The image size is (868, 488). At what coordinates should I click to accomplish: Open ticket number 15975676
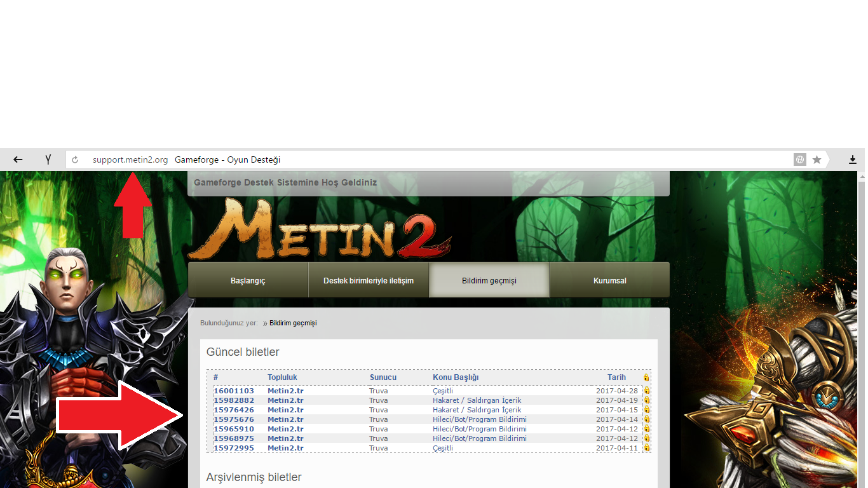(x=234, y=419)
